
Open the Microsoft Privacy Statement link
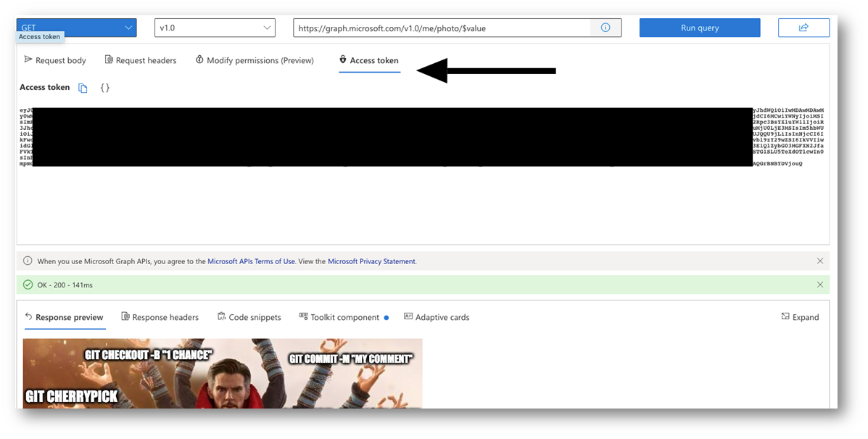371,261
